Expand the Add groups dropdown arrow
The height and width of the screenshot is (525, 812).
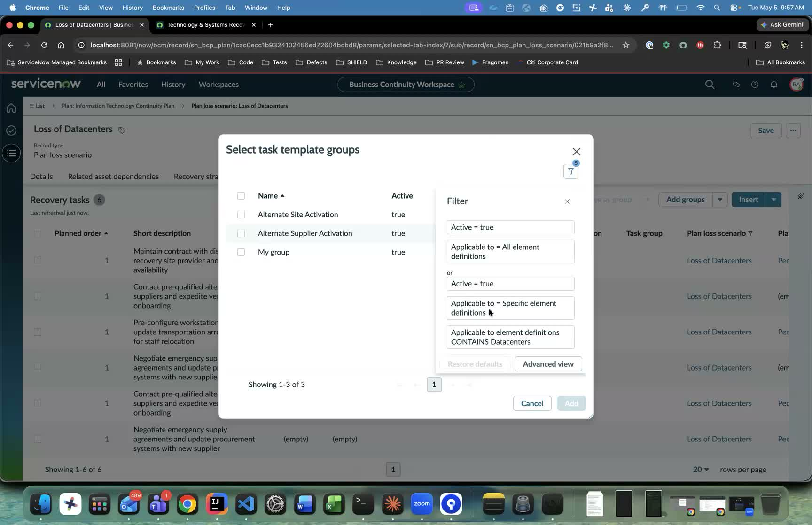click(x=720, y=200)
